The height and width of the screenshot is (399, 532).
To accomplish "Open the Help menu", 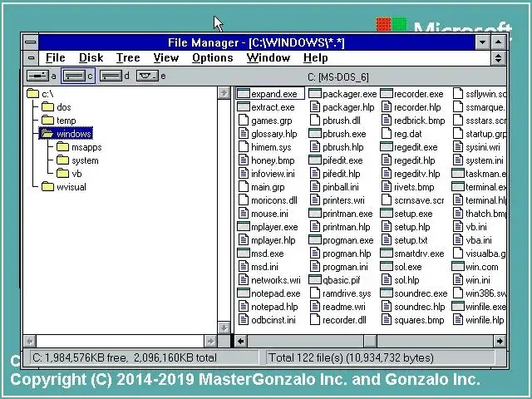I will 316,58.
